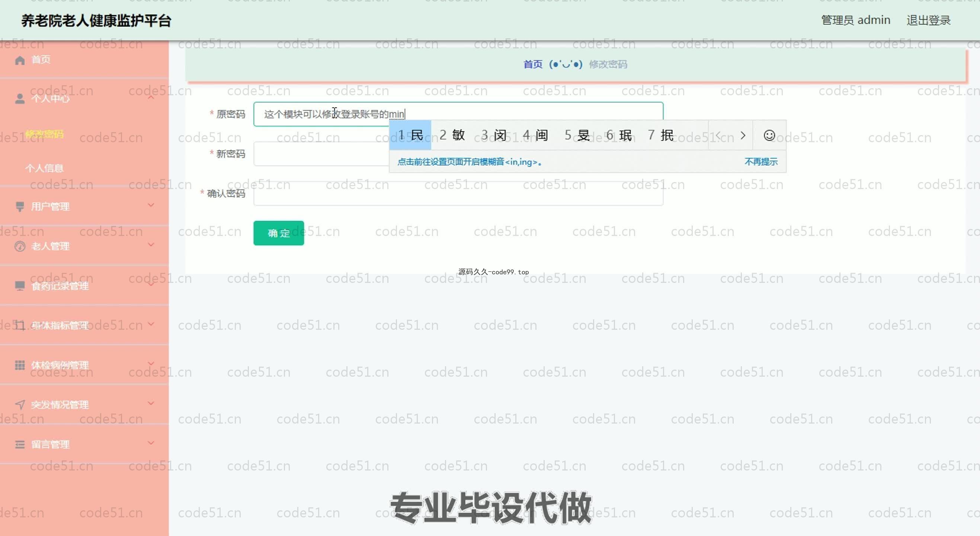This screenshot has height=536, width=980.
Task: Click the 食药记录管理 monitor icon
Action: 20,286
